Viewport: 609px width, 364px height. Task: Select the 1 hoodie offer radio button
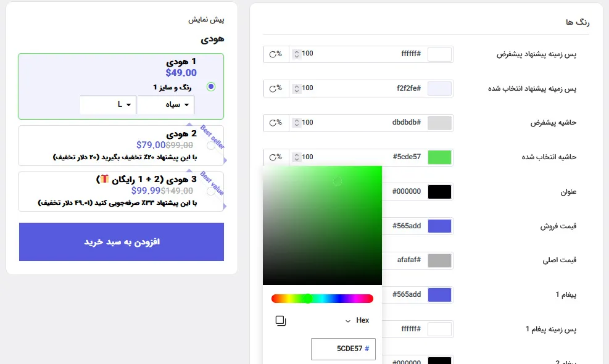[x=211, y=86]
